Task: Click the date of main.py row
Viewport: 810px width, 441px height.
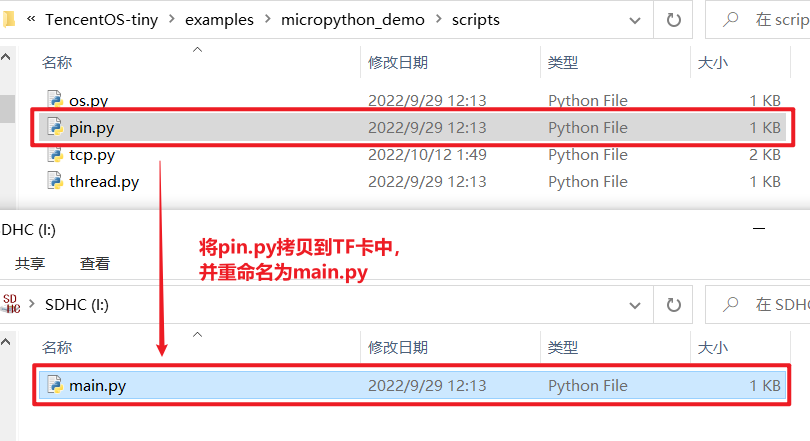Action: click(427, 386)
